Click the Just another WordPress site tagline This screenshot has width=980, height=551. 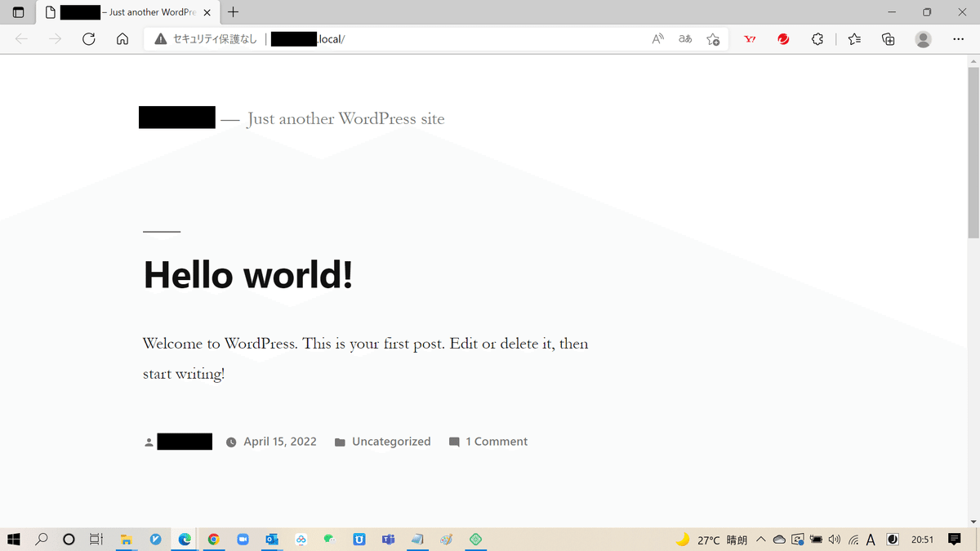tap(346, 119)
